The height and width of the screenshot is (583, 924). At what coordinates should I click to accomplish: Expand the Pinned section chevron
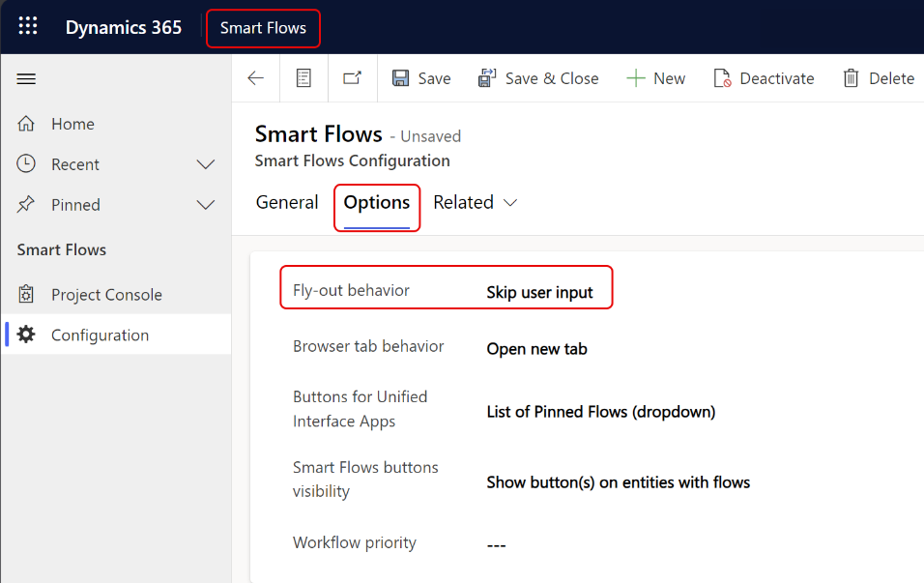point(205,205)
